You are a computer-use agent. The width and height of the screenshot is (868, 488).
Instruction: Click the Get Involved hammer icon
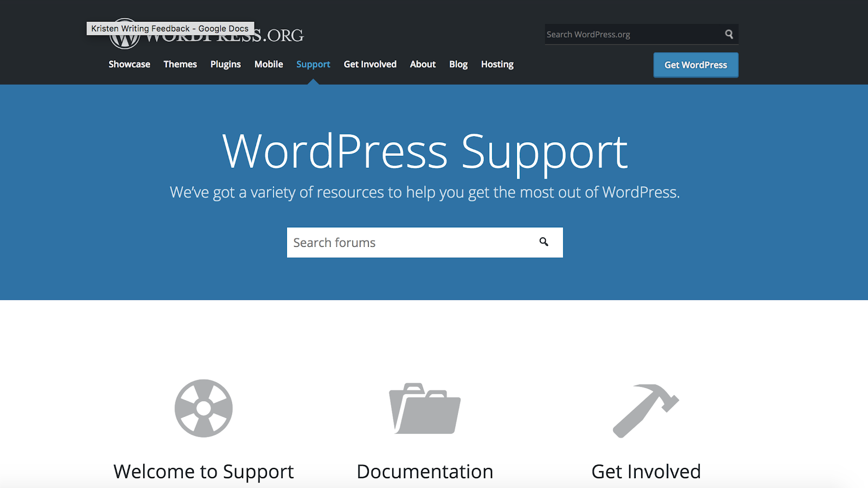click(646, 411)
